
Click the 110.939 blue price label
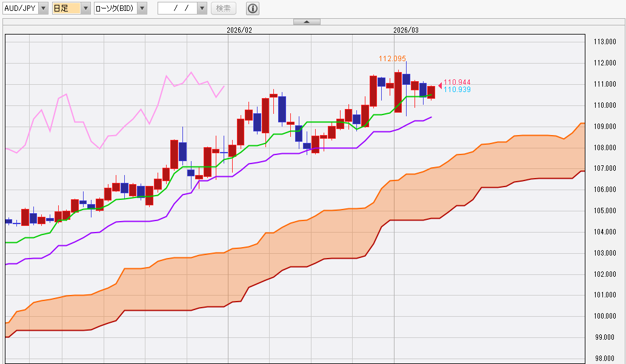click(x=457, y=90)
